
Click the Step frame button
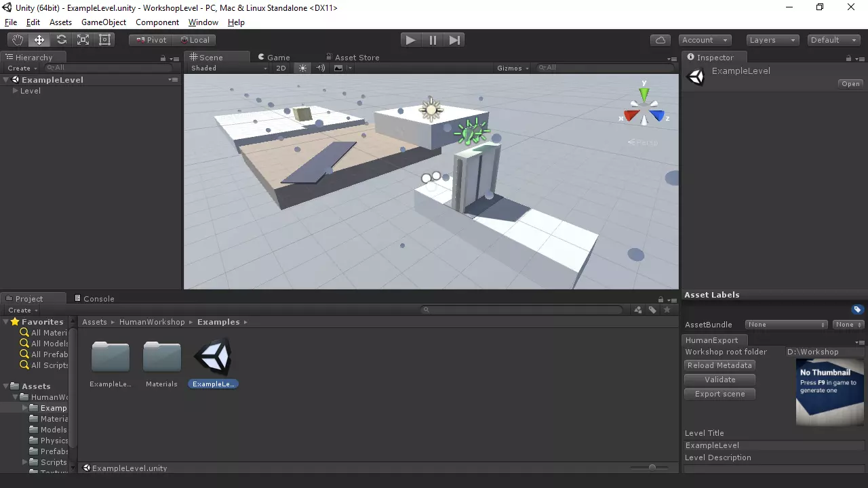click(x=454, y=40)
